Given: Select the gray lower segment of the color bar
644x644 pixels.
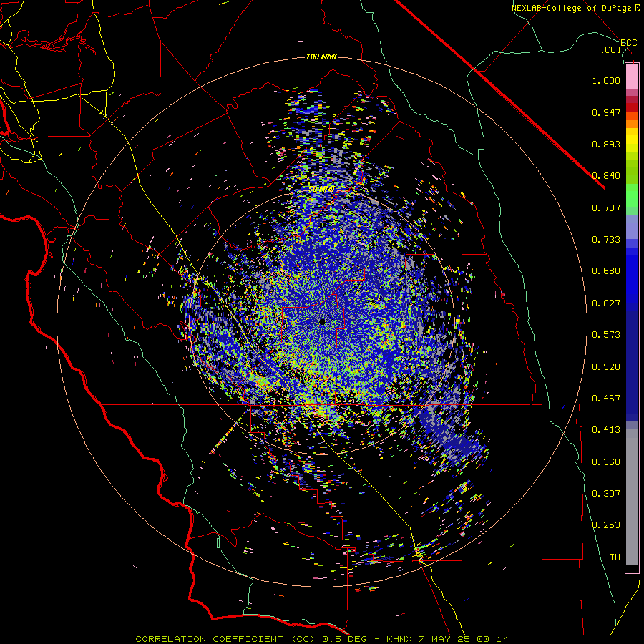Looking at the screenshot, I should (632, 497).
